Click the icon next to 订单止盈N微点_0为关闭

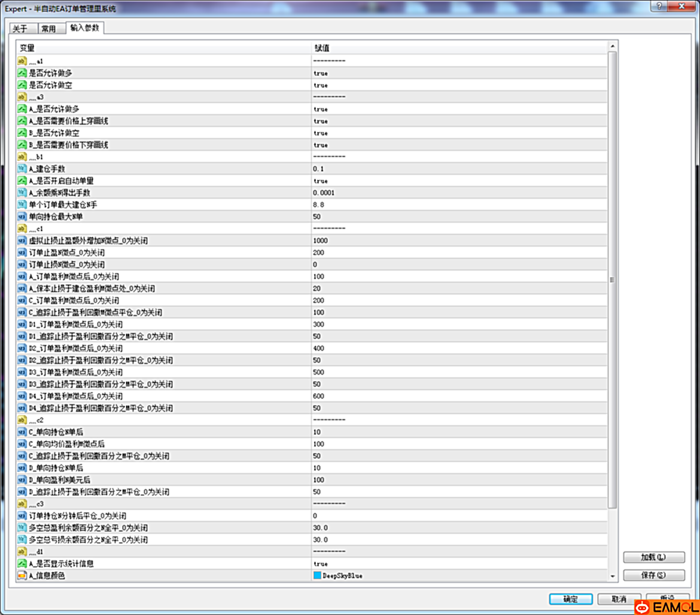tap(23, 252)
